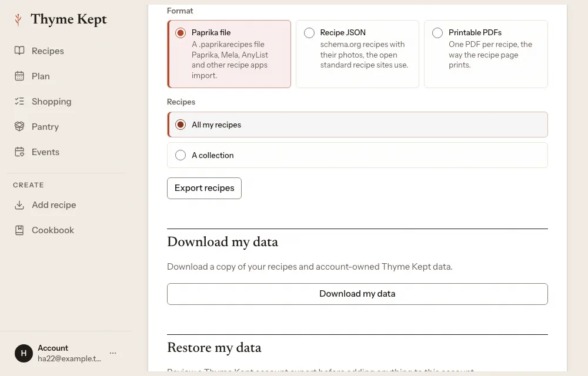Select the Paprika file format radio
The height and width of the screenshot is (376, 588).
point(181,33)
